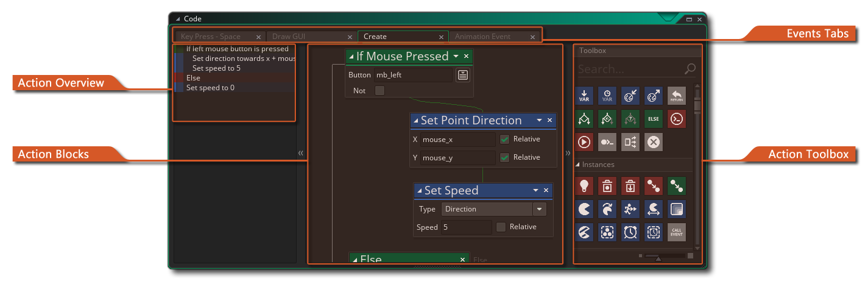
Task: Click the Destroy Instance trash icon
Action: coord(607,186)
